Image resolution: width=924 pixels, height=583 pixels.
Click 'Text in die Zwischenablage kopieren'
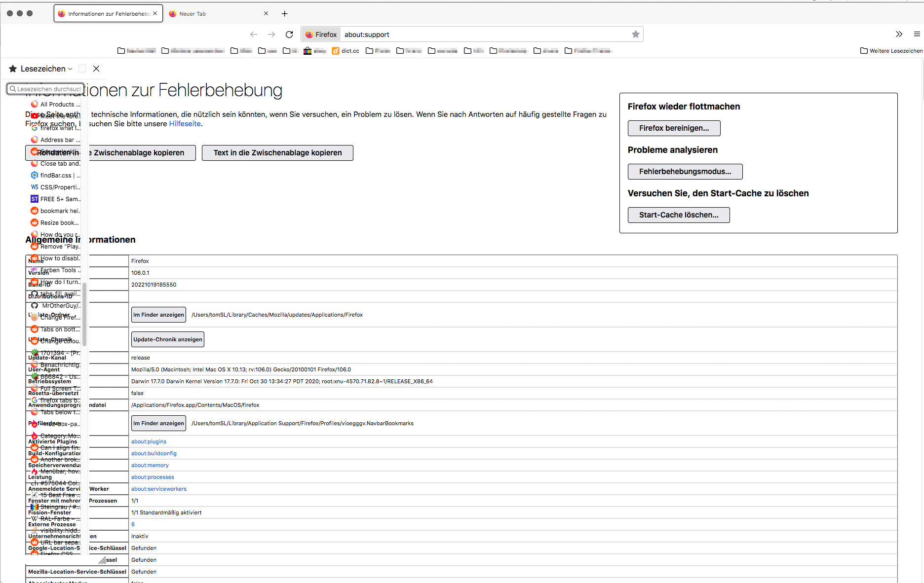(277, 153)
